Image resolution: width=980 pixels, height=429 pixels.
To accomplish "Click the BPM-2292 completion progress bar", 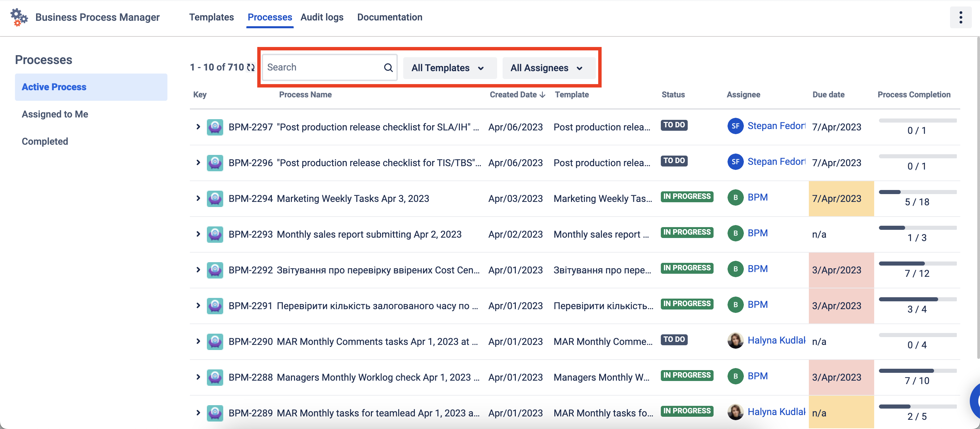I will pyautogui.click(x=917, y=264).
